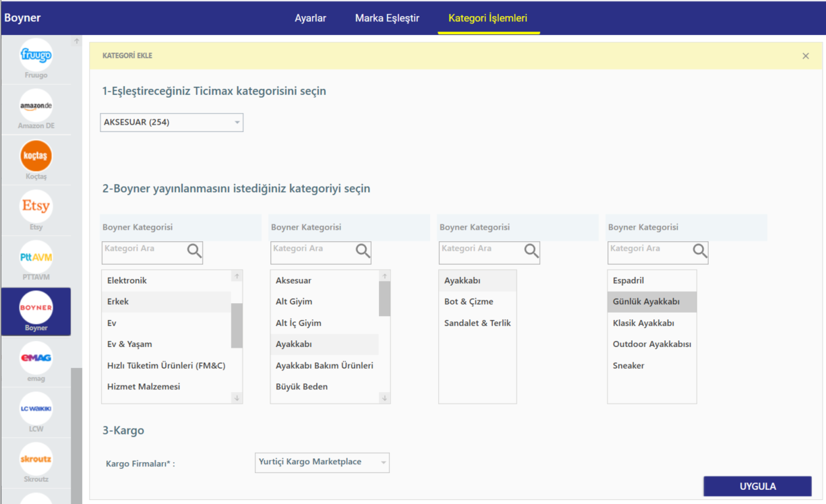Click first category list scroll-down arrow

coord(237,398)
